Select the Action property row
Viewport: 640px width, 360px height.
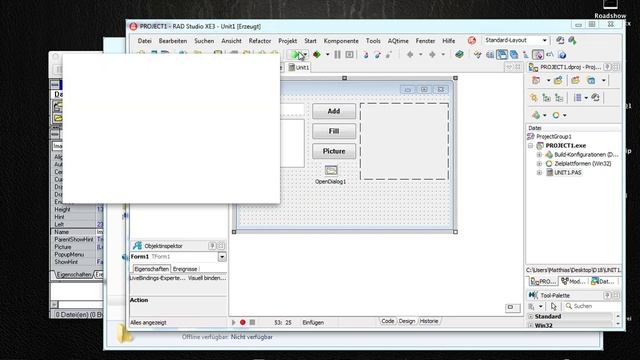pos(178,300)
